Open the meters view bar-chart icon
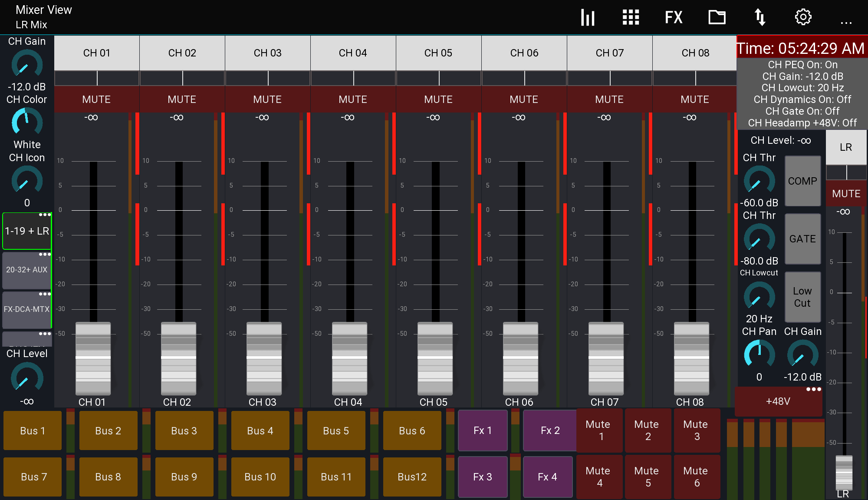This screenshot has width=868, height=500. click(x=588, y=17)
